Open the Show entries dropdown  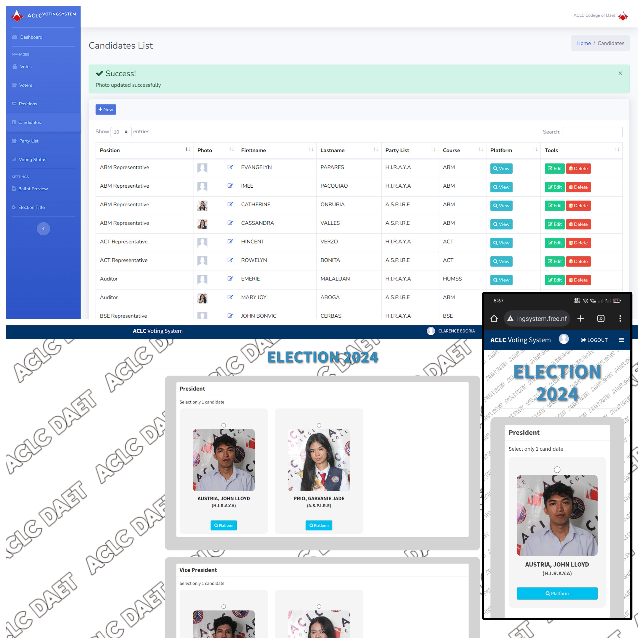pos(121,132)
